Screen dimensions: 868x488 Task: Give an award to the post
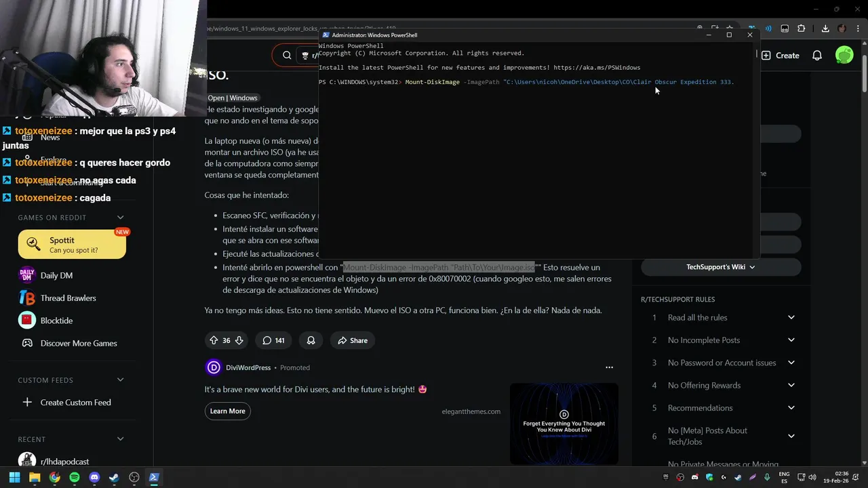click(x=311, y=340)
